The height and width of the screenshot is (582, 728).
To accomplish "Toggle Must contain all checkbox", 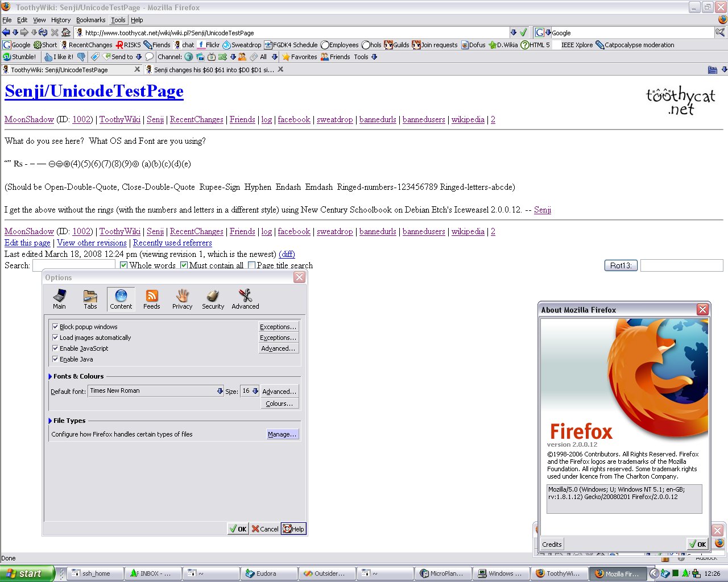I will [184, 265].
